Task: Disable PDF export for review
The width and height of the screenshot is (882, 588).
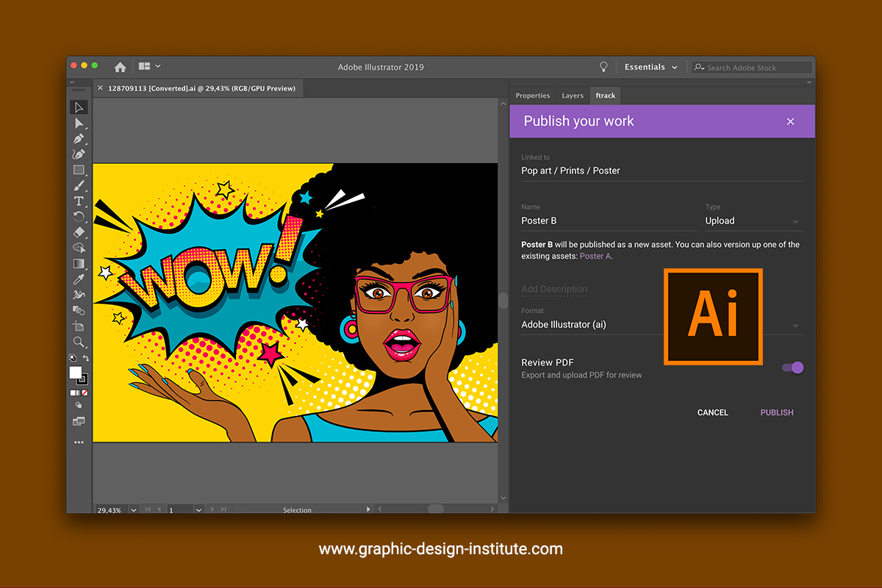Action: click(x=792, y=367)
